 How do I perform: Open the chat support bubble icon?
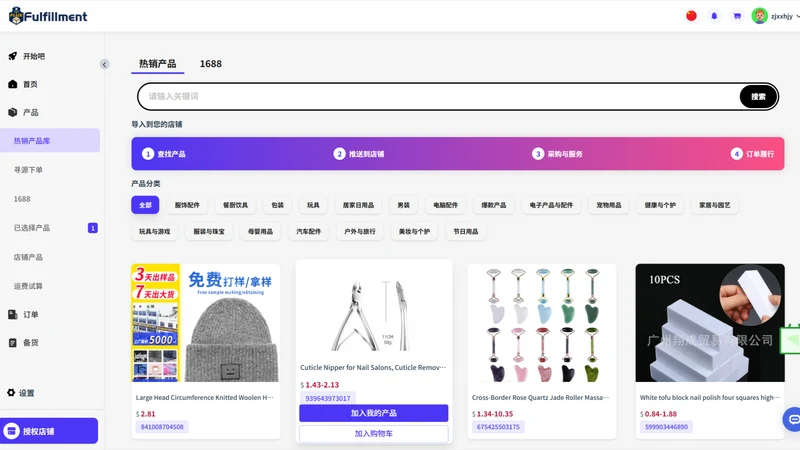[793, 419]
